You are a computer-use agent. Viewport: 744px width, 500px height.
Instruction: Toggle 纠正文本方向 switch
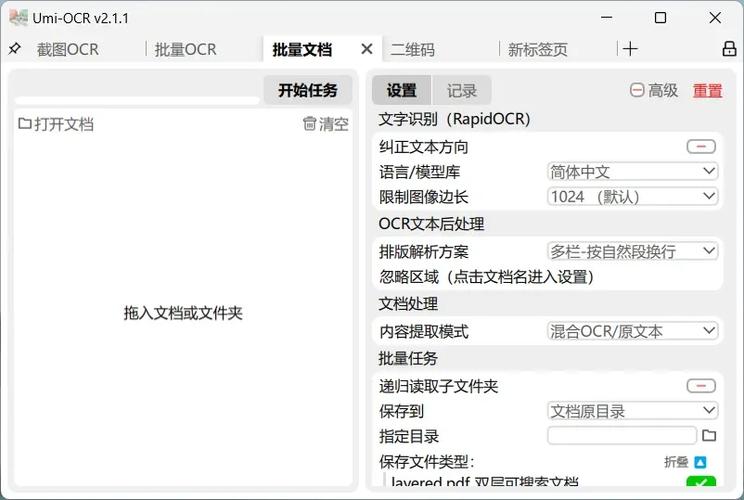click(701, 147)
